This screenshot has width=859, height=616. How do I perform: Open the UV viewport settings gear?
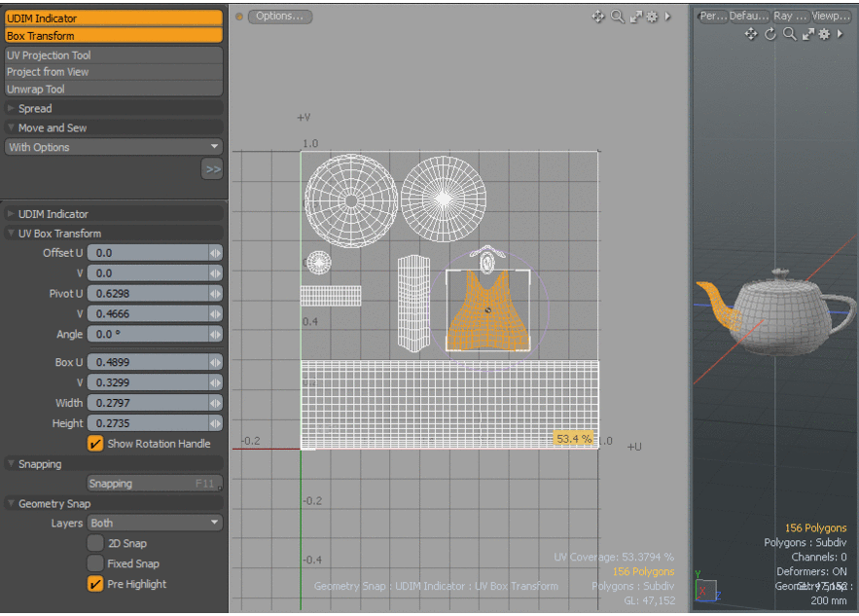[652, 17]
